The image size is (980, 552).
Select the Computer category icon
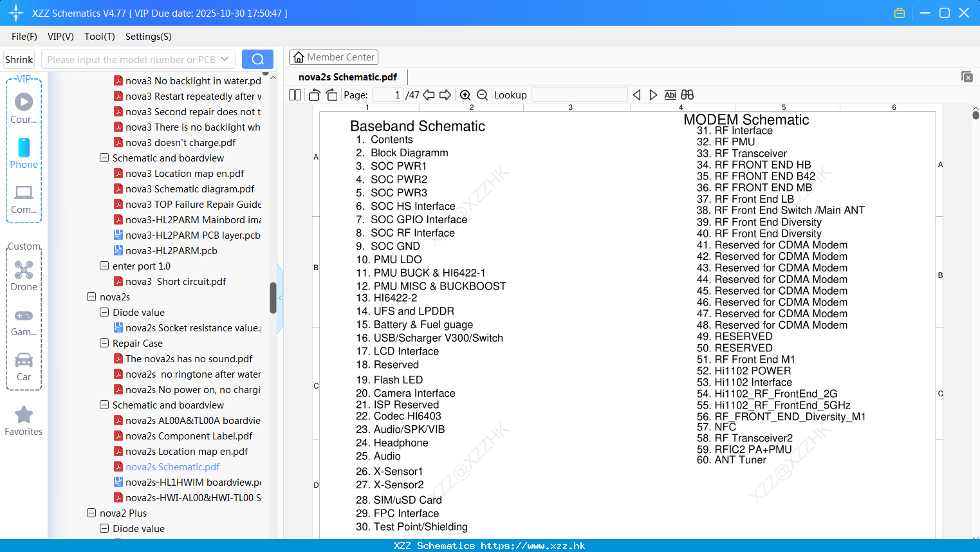click(24, 192)
